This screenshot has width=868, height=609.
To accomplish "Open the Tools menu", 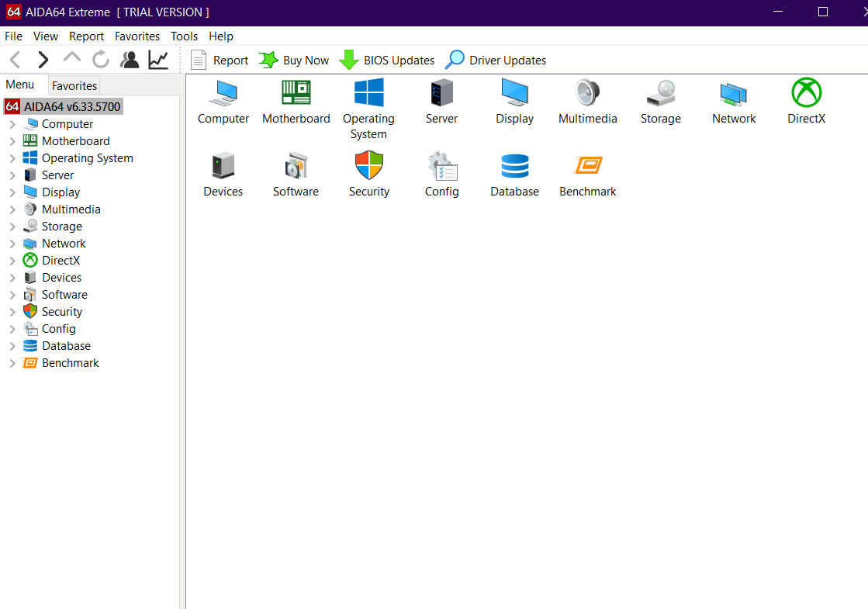I will tap(185, 36).
